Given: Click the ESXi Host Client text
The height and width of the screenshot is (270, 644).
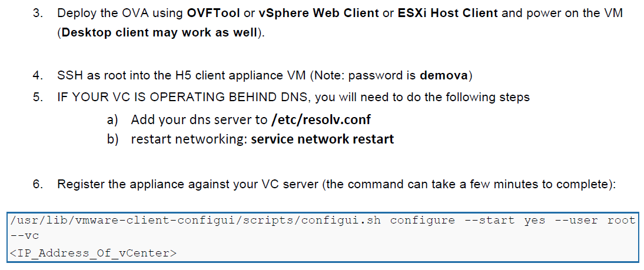Looking at the screenshot, I should [447, 13].
